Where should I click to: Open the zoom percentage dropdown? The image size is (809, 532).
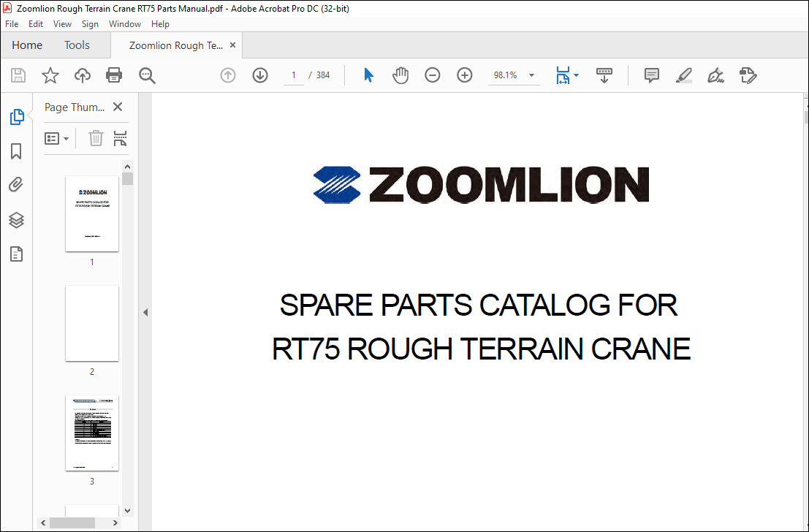click(531, 75)
